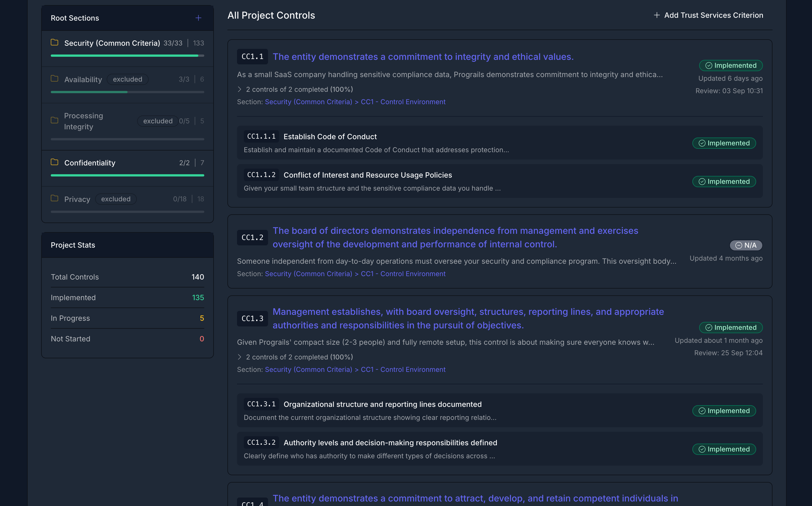Click the excluded tag on Processing Integrity

coord(158,121)
